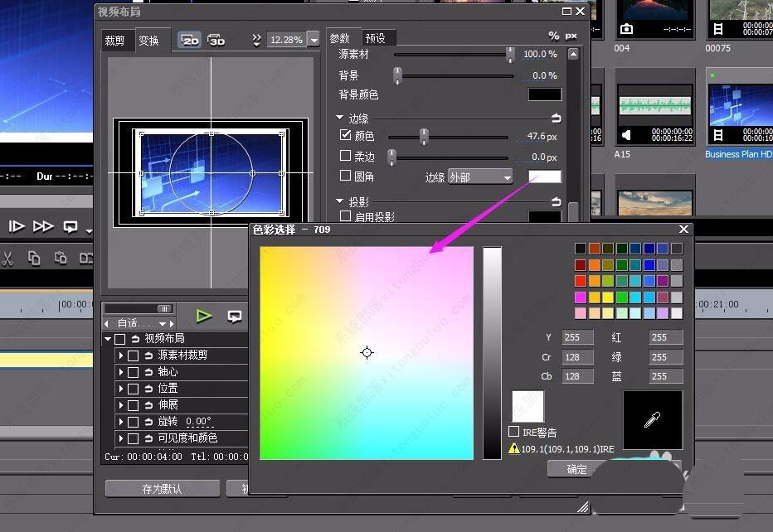
Task: Click the Y value input field
Action: [577, 337]
